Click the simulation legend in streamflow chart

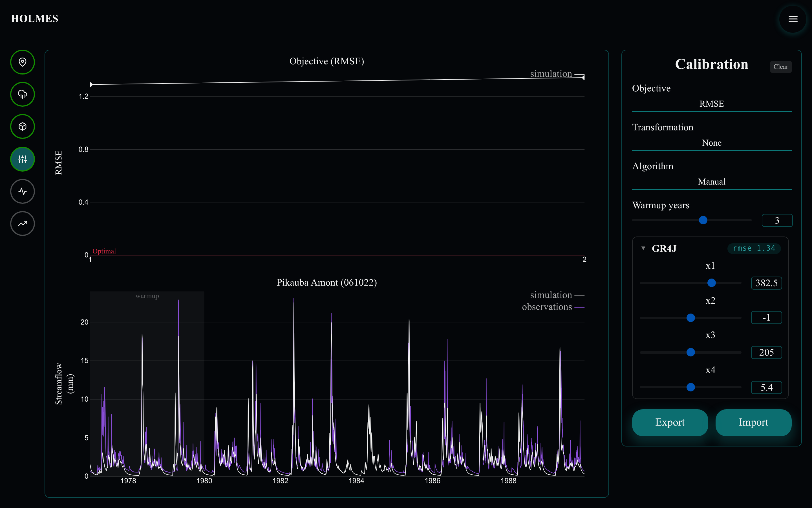coord(557,295)
